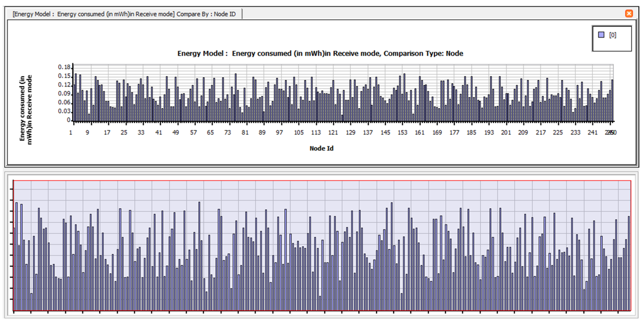Select the Energy Model Compare By Node ID tab

tap(124, 14)
